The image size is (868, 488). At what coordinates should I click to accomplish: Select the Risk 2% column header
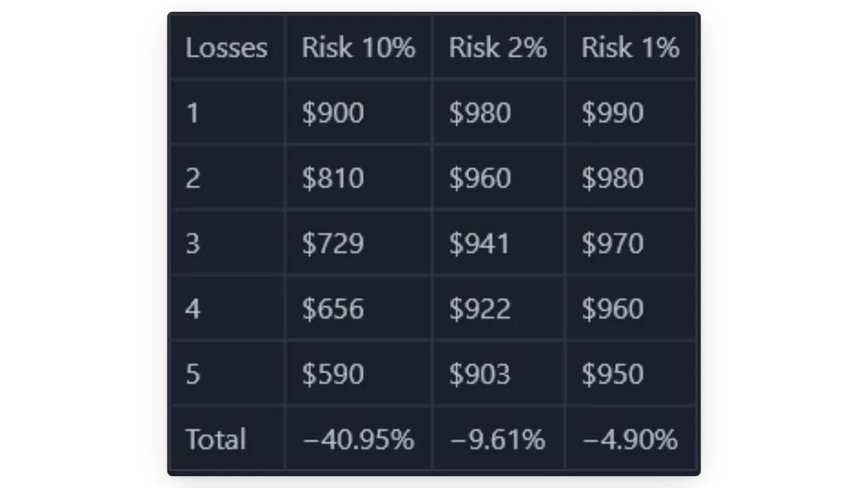coord(498,47)
